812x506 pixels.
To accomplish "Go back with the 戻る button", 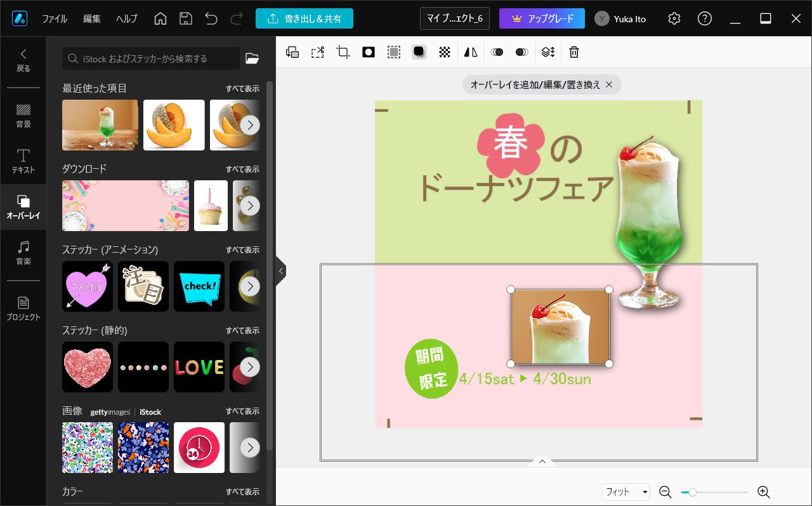I will tap(23, 60).
